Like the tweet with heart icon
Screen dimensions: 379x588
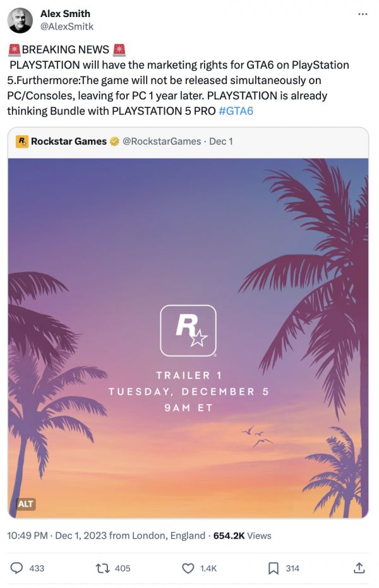coord(188,568)
